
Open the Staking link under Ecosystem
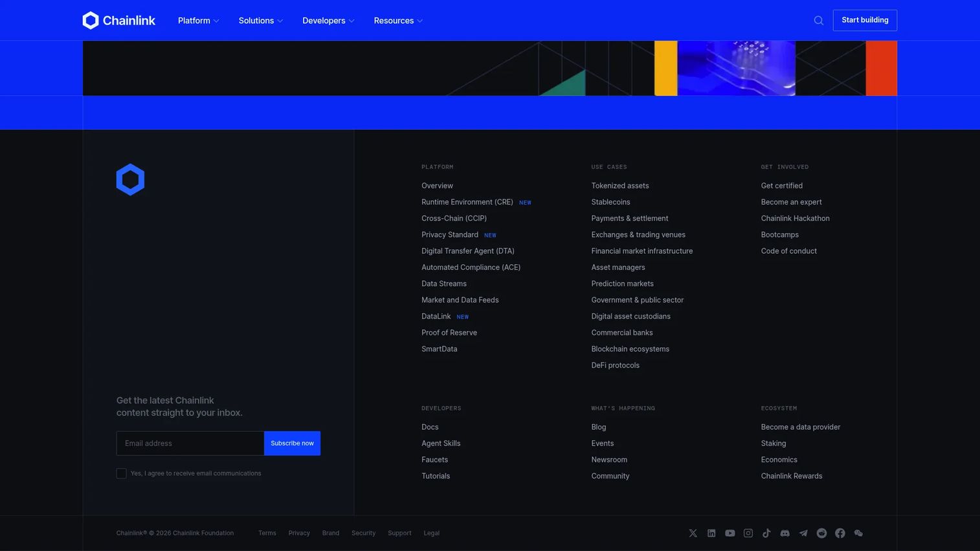(774, 444)
